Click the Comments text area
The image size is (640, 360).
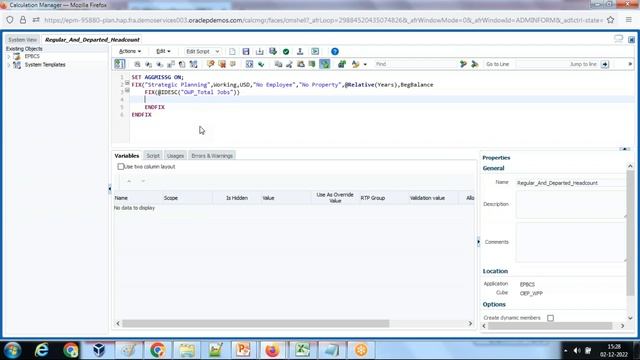(570, 242)
